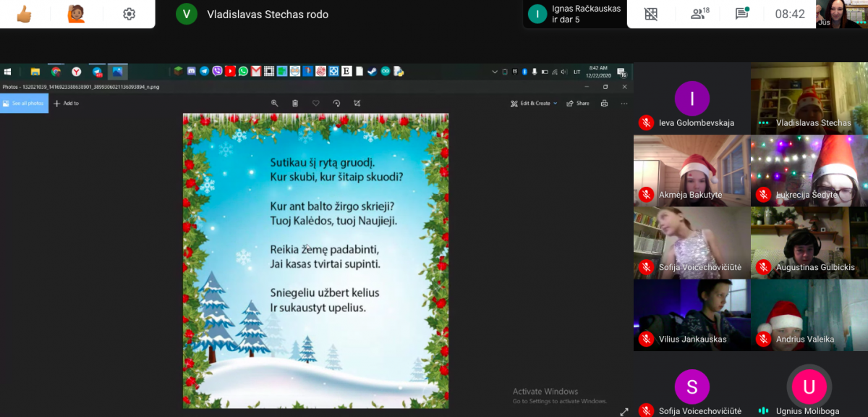
Task: Zoom in on the photo
Action: [275, 104]
